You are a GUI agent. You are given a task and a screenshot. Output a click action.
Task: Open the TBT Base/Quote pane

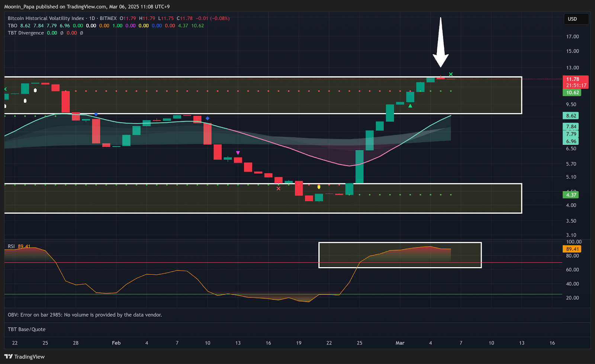click(x=27, y=329)
